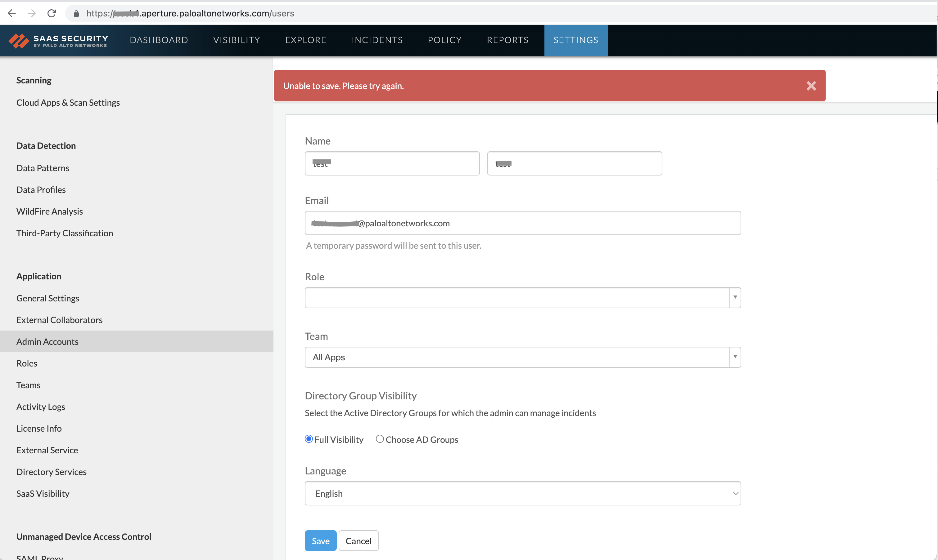
Task: Open the Language dropdown set to English
Action: pyautogui.click(x=523, y=493)
